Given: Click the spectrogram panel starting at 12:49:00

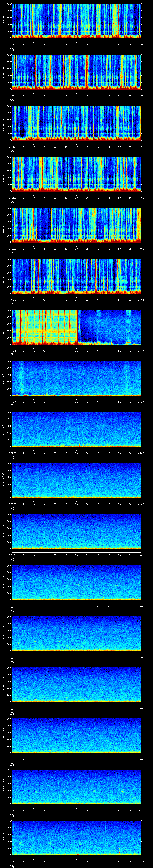Looking at the screenshot, I should pyautogui.click(x=76, y=276).
